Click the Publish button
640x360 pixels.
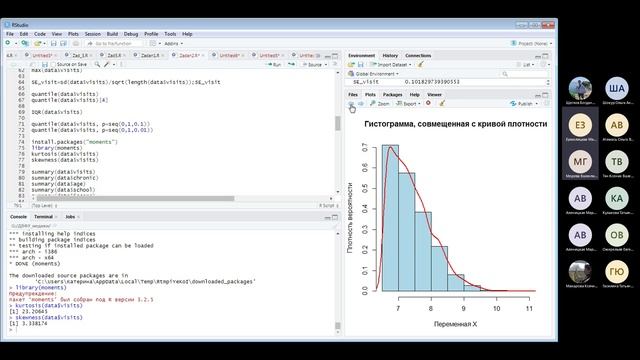(521, 104)
